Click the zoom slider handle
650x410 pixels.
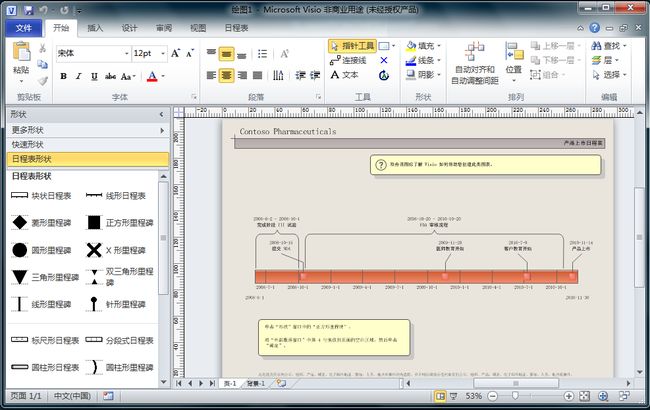pyautogui.click(x=515, y=396)
